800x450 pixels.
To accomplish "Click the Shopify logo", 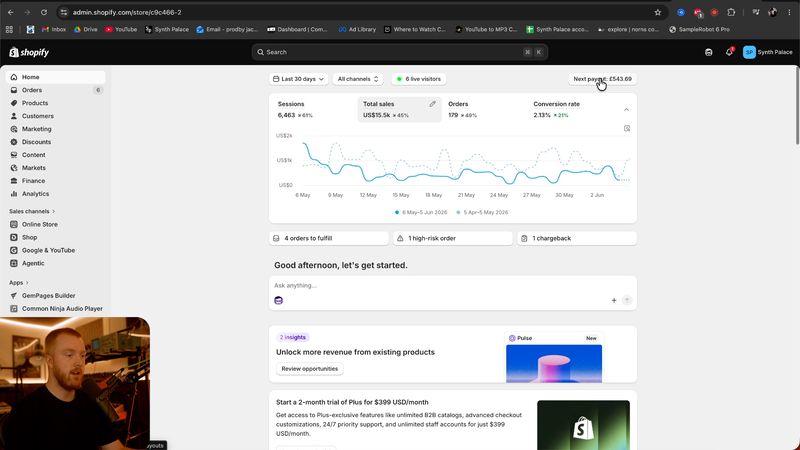I will point(29,52).
